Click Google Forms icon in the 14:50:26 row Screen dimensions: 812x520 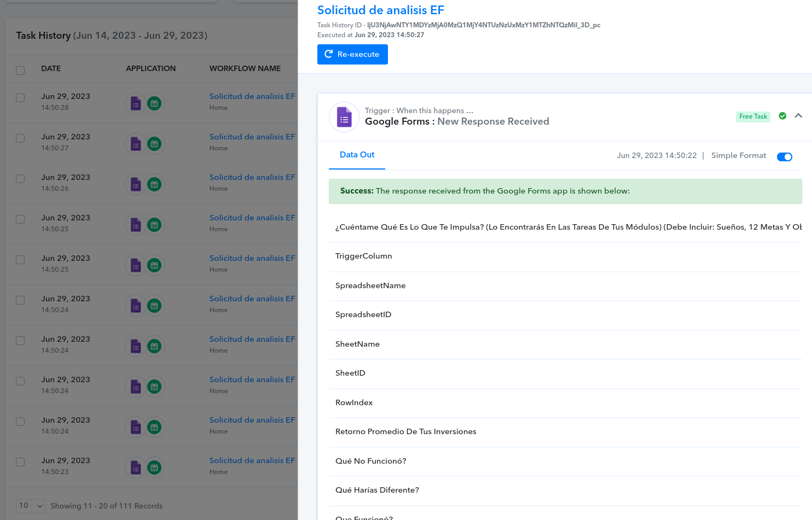[136, 184]
